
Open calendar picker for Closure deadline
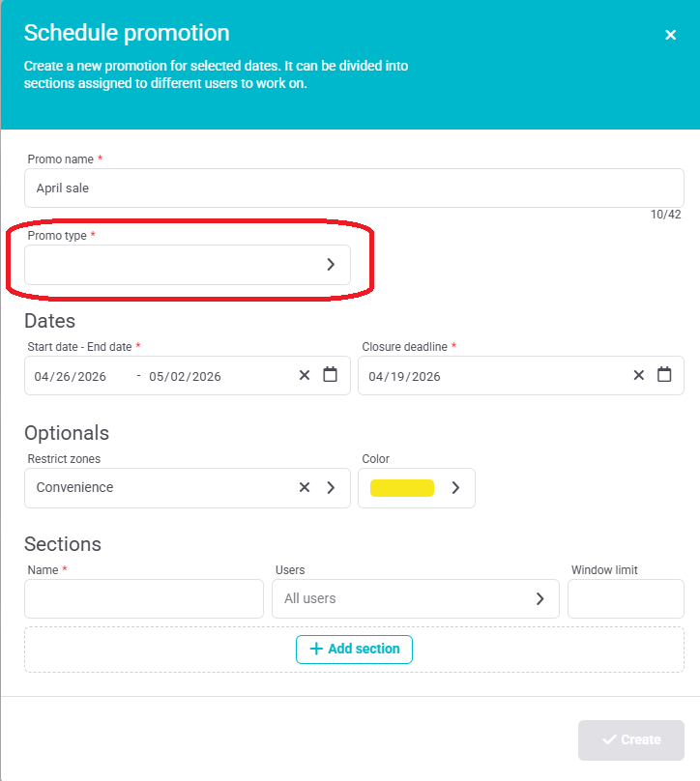[x=664, y=375]
